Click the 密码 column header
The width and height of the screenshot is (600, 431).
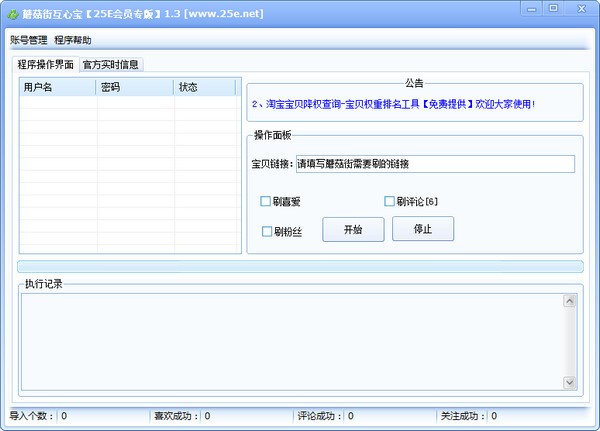135,88
